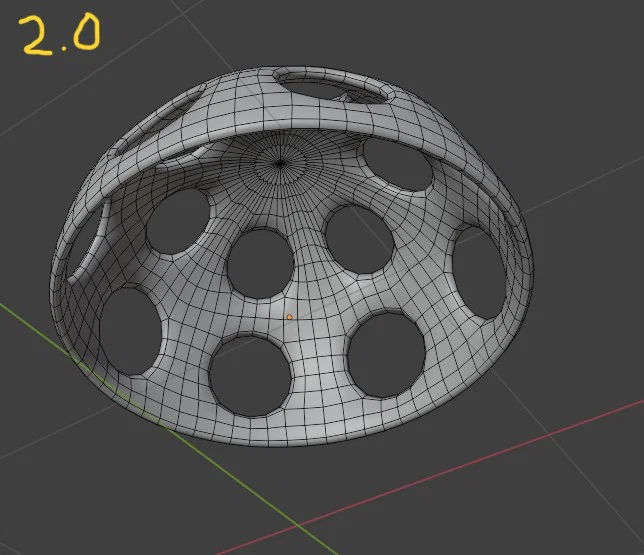Click the hole up-left of the central hole

coord(179,221)
